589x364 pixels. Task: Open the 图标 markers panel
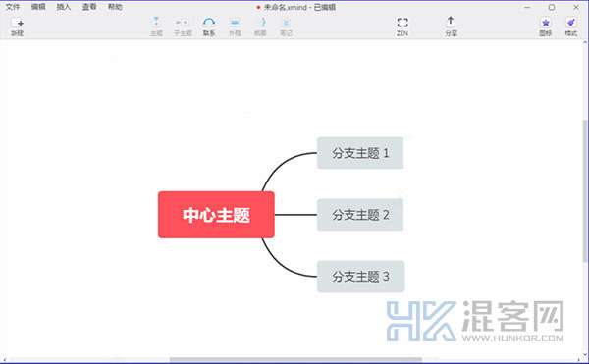pos(546,26)
